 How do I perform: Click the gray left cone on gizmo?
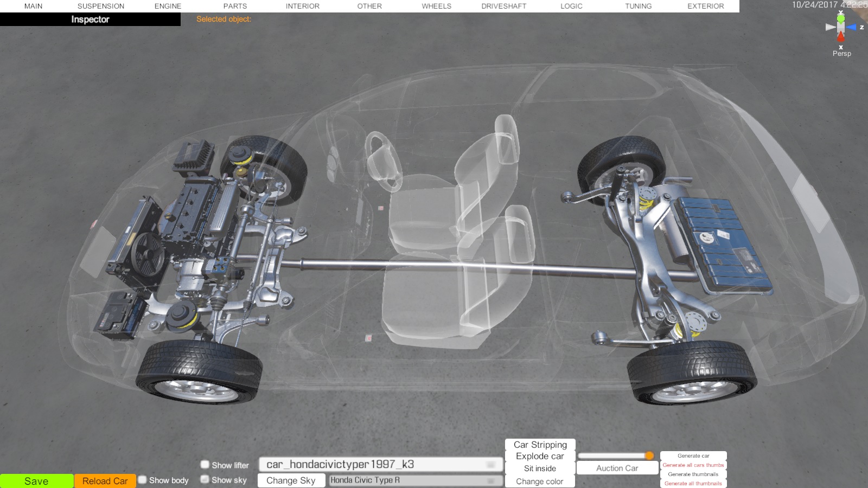tap(830, 27)
